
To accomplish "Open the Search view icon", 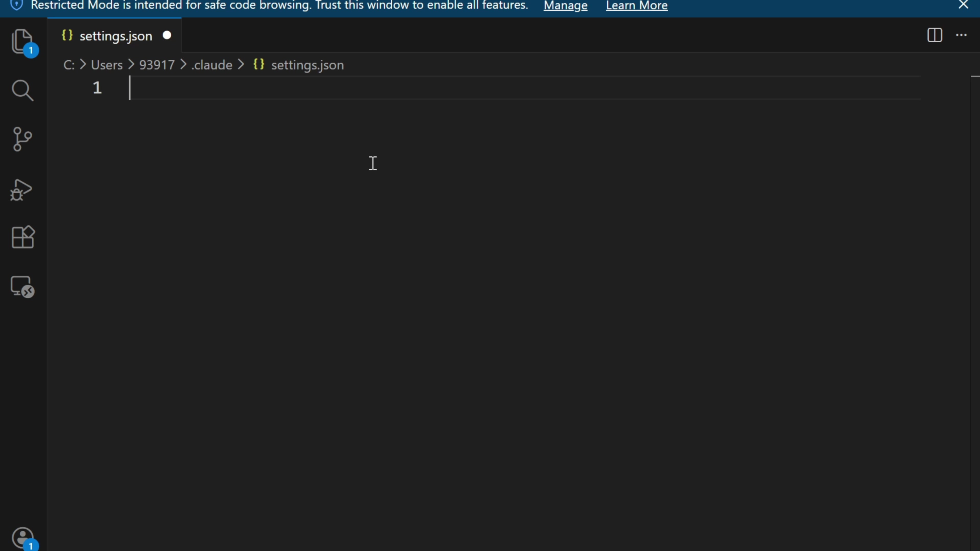I will (22, 90).
